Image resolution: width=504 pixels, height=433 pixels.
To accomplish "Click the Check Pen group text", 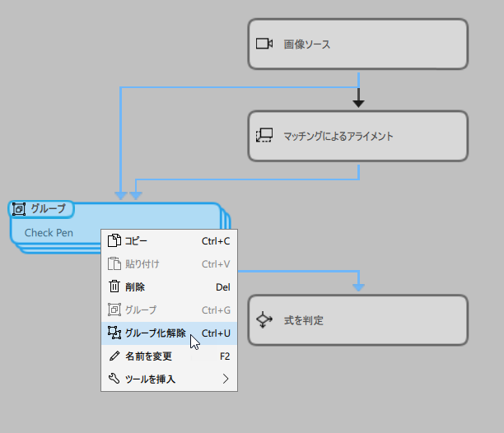I will (x=49, y=233).
